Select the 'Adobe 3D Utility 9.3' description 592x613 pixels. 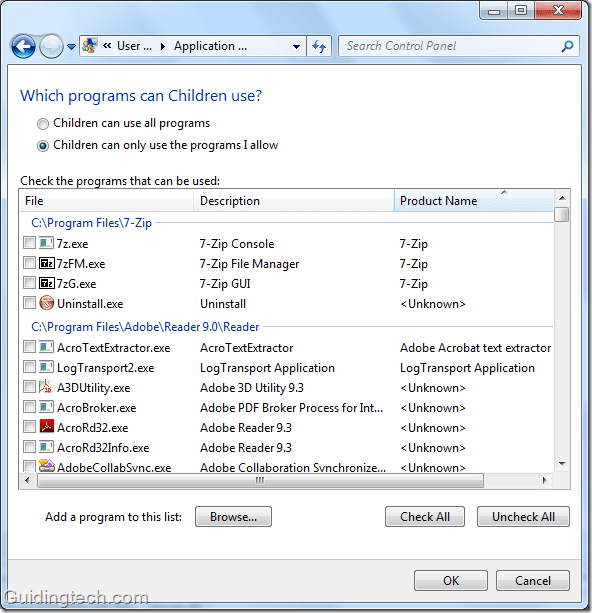coord(252,388)
